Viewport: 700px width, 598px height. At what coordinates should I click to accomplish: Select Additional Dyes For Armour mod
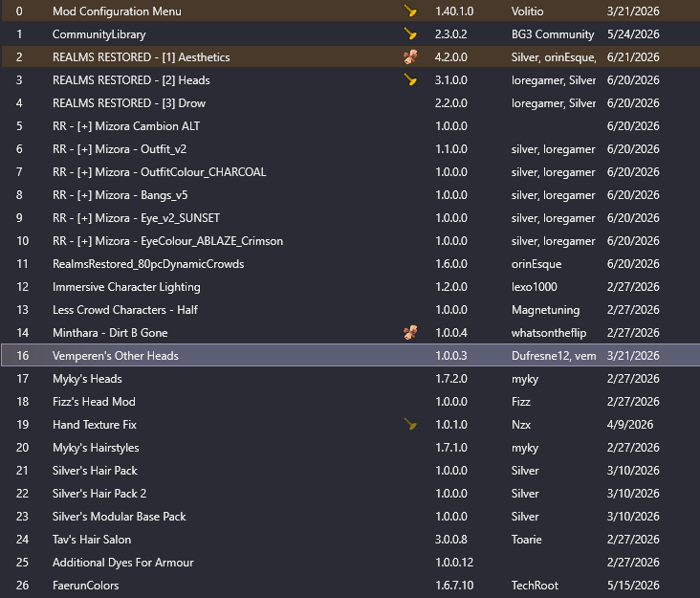[x=122, y=563]
